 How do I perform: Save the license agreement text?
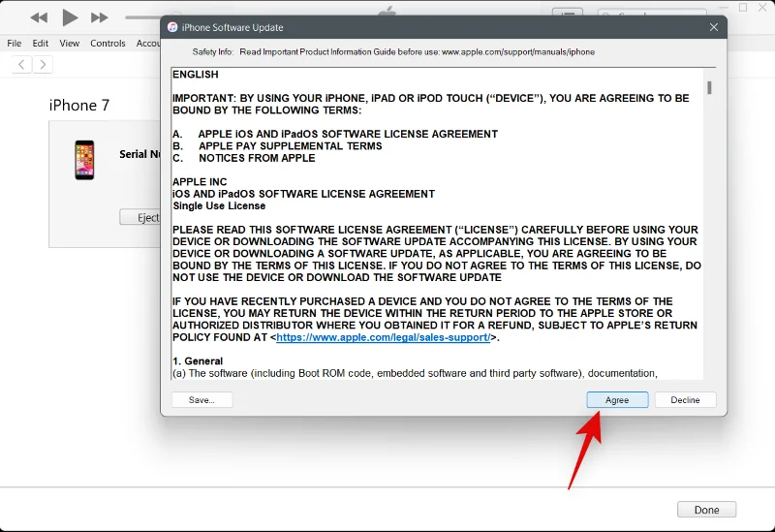(201, 400)
